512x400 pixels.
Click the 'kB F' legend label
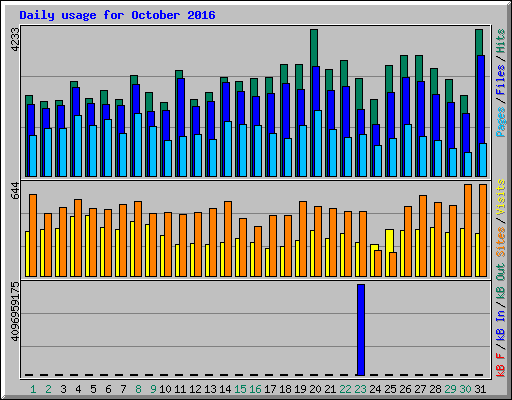coord(501,365)
